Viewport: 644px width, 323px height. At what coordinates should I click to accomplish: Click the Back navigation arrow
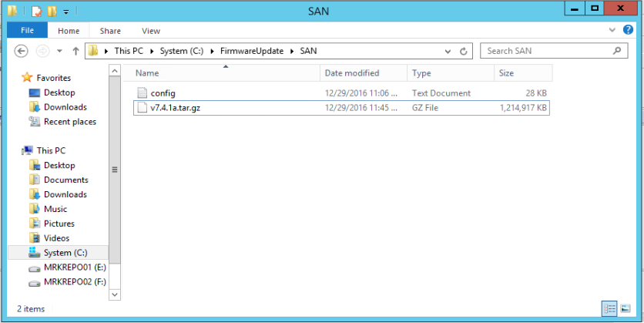(21, 51)
